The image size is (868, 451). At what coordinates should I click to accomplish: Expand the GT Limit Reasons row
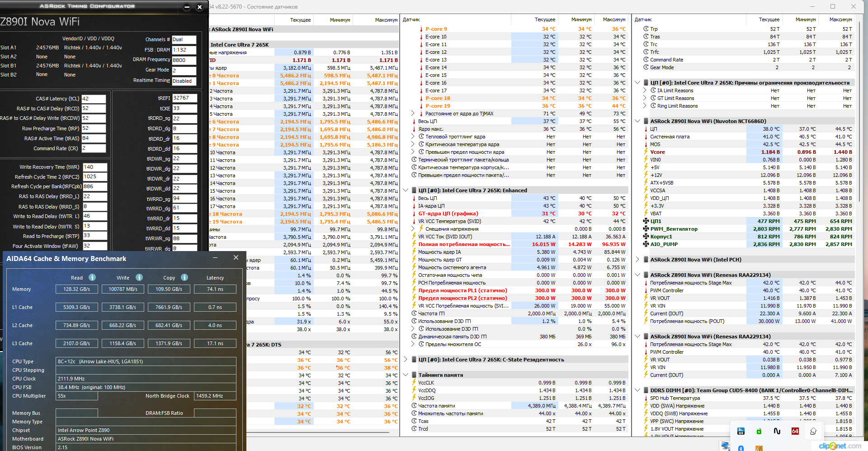pos(645,98)
